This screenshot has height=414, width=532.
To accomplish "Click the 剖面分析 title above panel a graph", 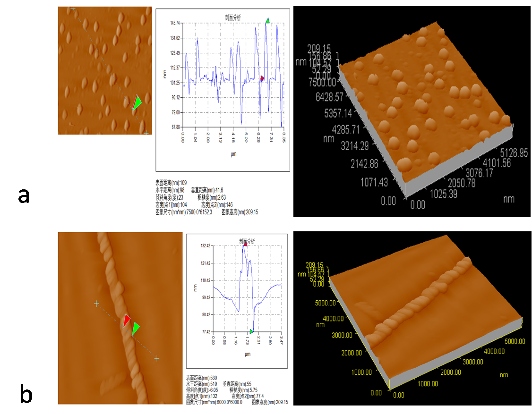I will click(x=233, y=17).
